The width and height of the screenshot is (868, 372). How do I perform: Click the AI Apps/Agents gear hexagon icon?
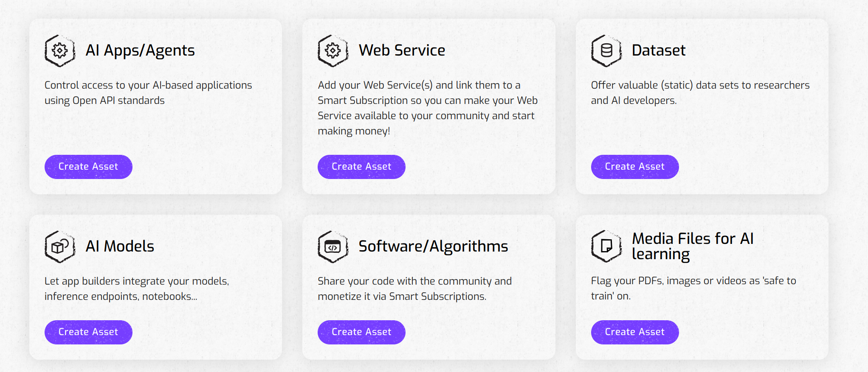pos(60,51)
